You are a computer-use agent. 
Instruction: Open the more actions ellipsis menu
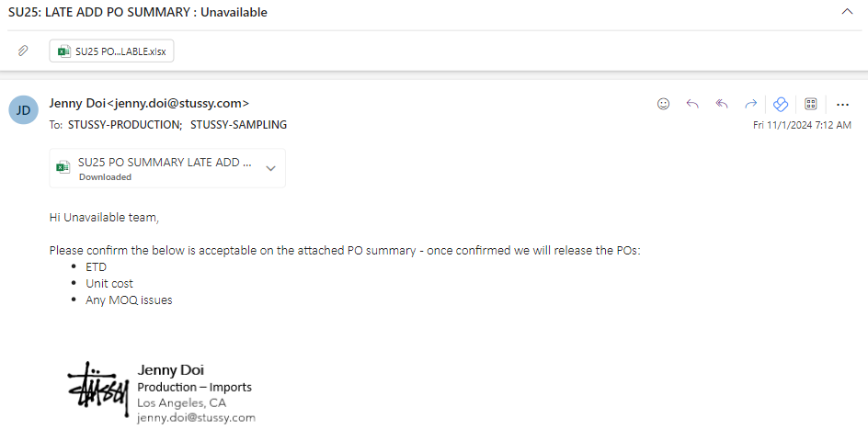coord(842,104)
